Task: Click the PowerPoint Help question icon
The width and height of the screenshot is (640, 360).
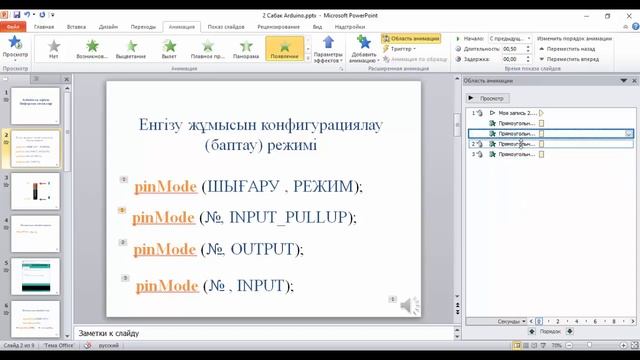Action: point(636,27)
